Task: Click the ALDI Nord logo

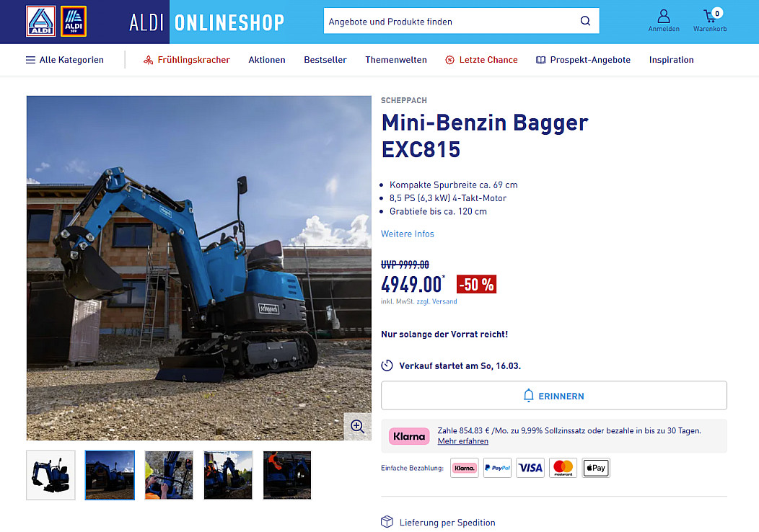Action: 40,22
